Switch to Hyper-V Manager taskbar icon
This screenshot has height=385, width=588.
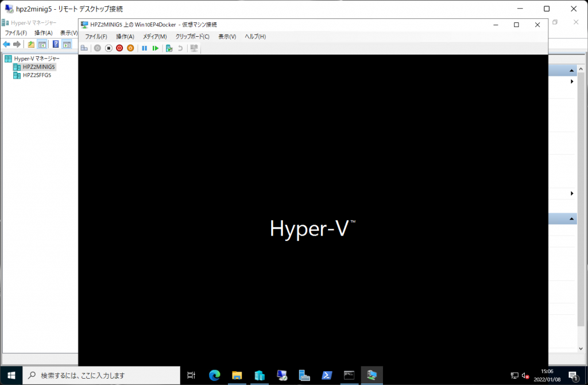(260, 375)
